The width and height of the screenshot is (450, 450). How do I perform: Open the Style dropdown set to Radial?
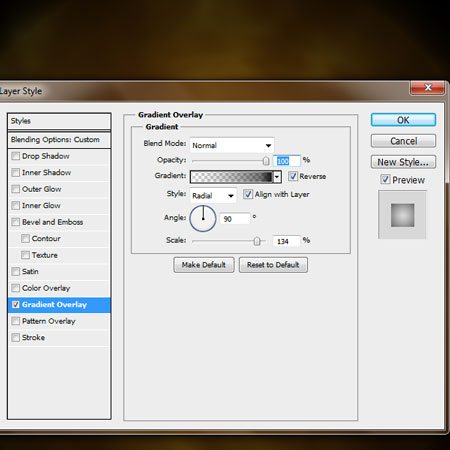tap(213, 195)
